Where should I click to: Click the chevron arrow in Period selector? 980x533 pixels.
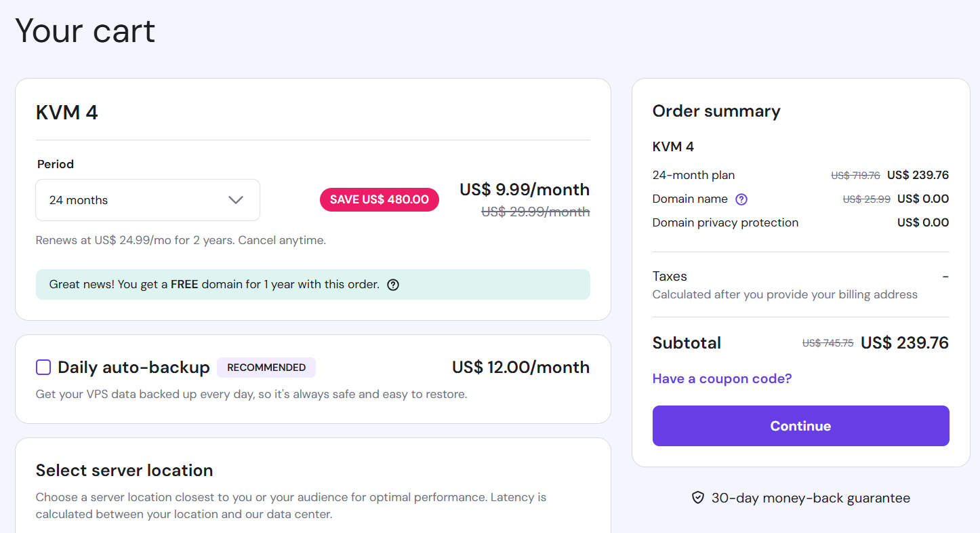click(236, 200)
